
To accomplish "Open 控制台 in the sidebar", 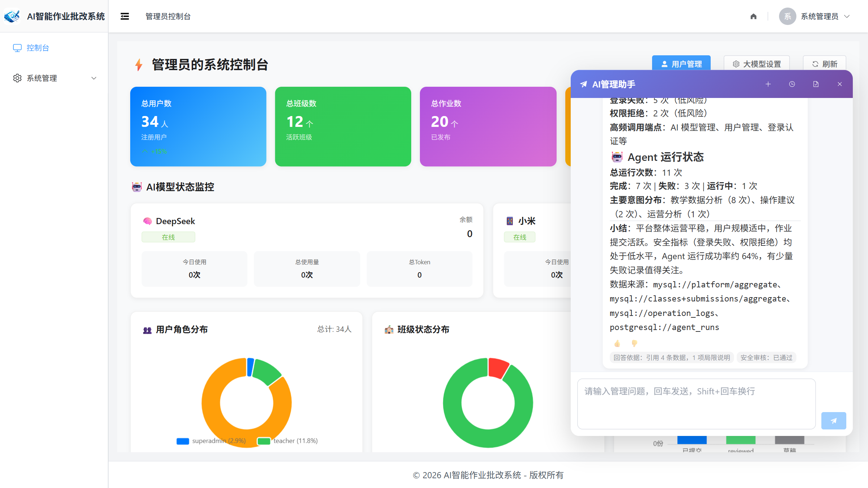I will [x=54, y=48].
